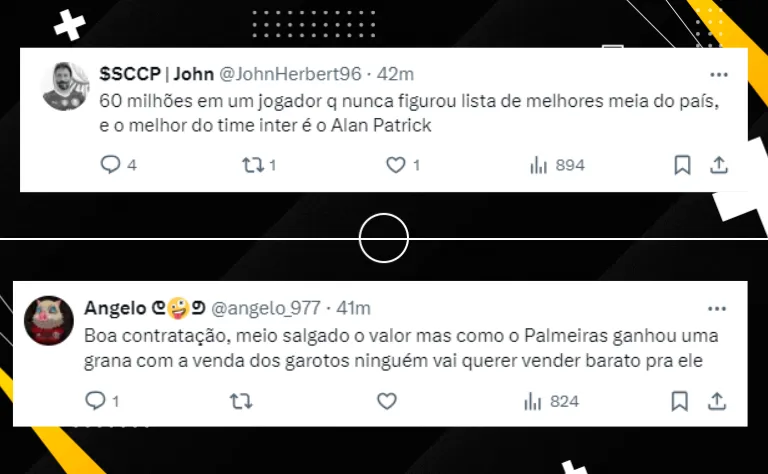Like the tweet about Alan Patrick

click(396, 165)
